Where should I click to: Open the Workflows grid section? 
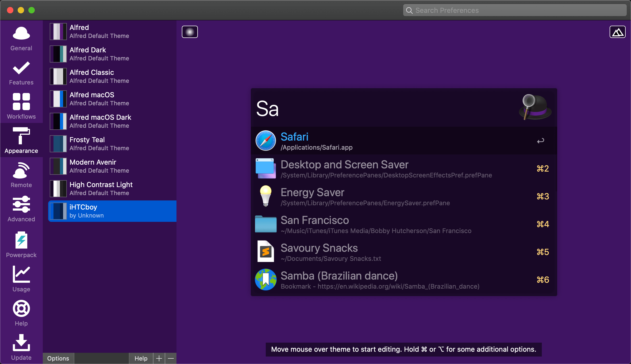tap(21, 106)
